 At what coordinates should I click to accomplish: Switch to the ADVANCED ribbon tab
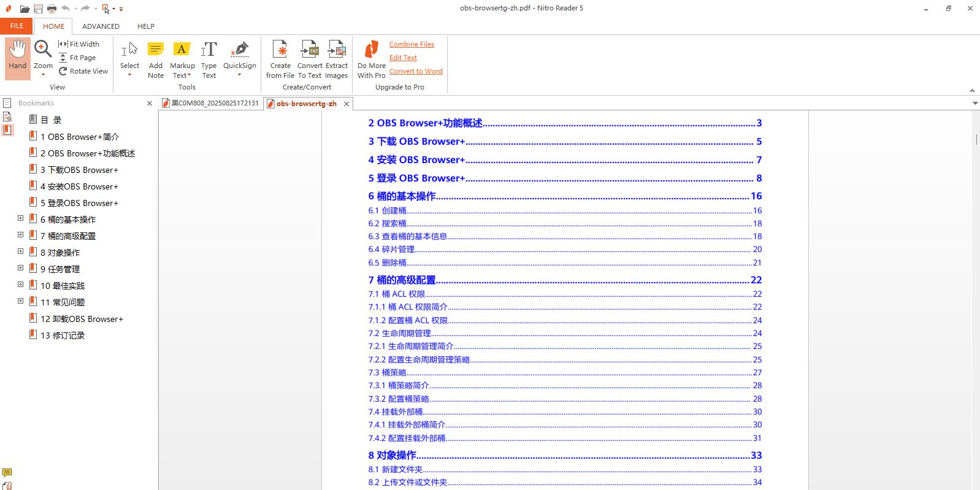point(101,26)
